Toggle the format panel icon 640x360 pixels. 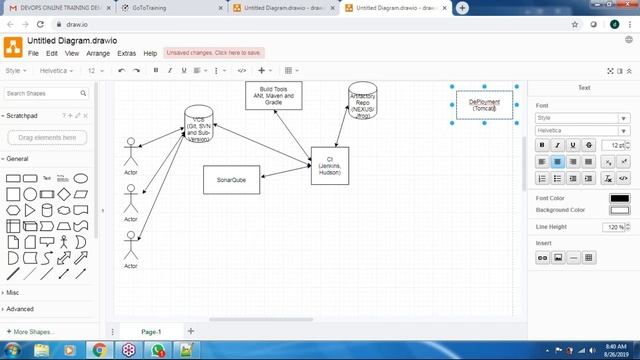click(x=620, y=71)
